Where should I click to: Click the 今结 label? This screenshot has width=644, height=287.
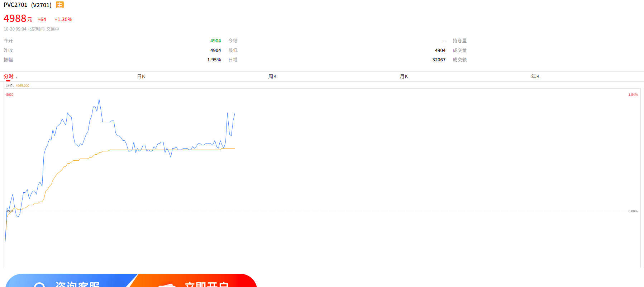click(x=233, y=41)
